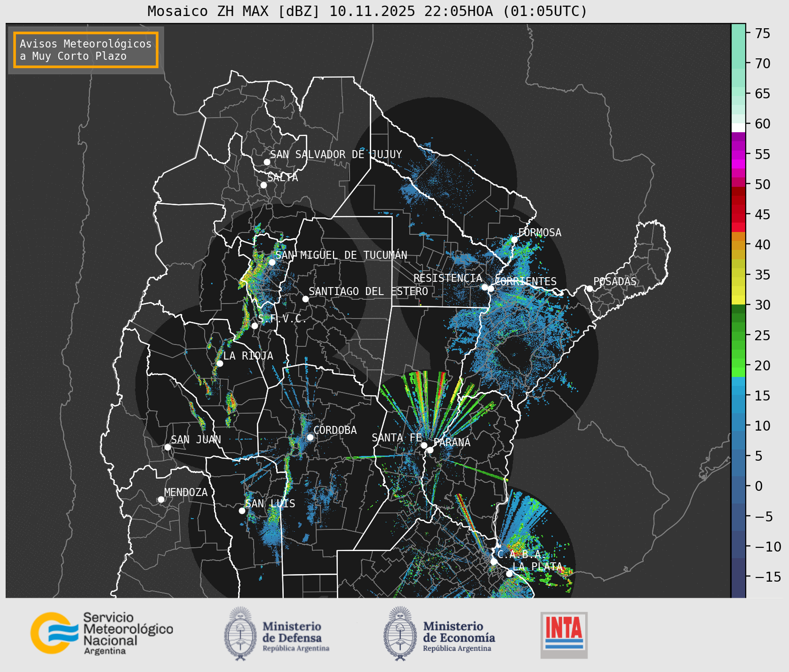Click the yellow 30 dBZ color band

click(738, 300)
